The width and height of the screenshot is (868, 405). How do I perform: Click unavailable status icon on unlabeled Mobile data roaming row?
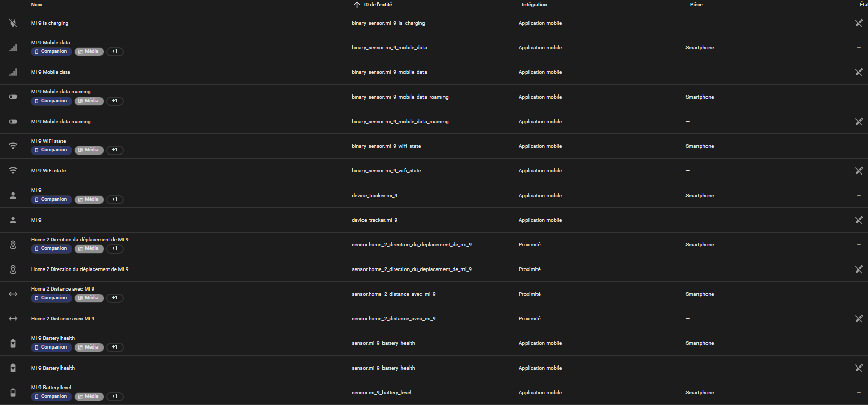pos(859,122)
